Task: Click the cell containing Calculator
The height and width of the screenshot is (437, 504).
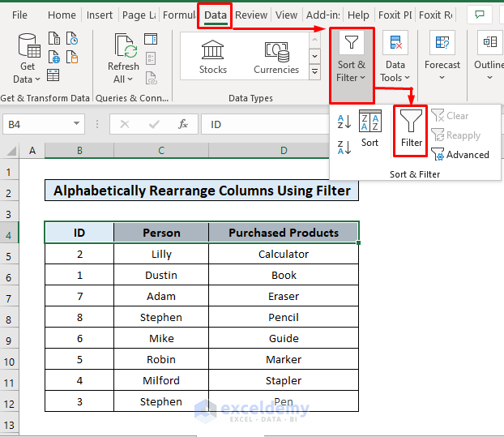Action: pyautogui.click(x=284, y=254)
